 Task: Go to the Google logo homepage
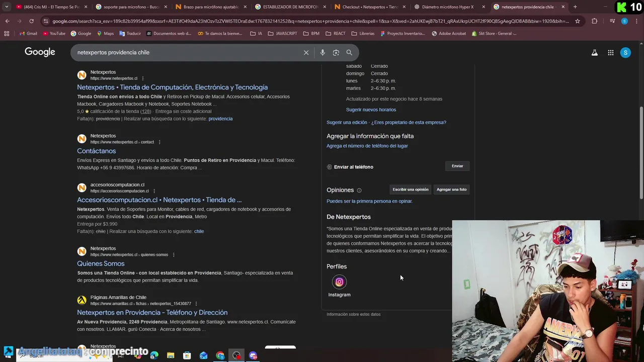40,52
